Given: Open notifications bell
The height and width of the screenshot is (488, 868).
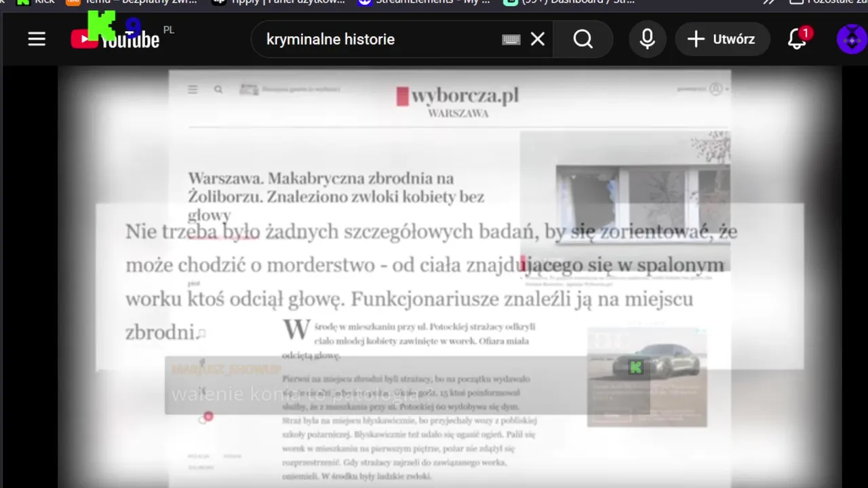Looking at the screenshot, I should (797, 39).
